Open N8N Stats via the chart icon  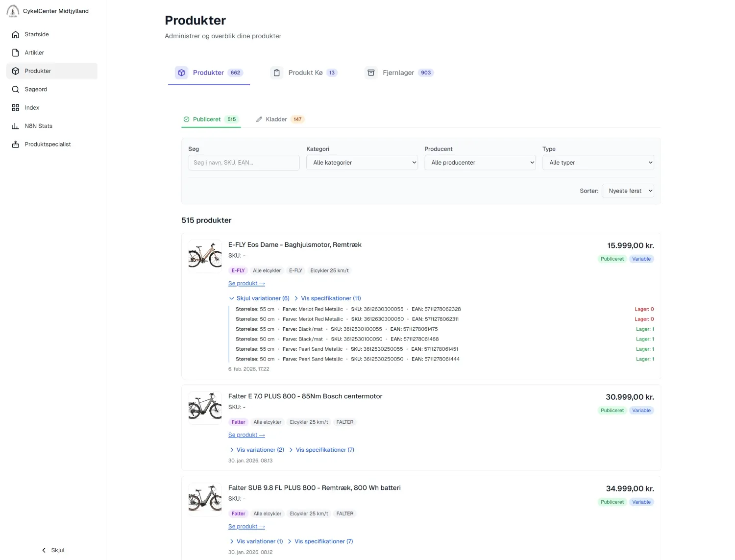[16, 126]
